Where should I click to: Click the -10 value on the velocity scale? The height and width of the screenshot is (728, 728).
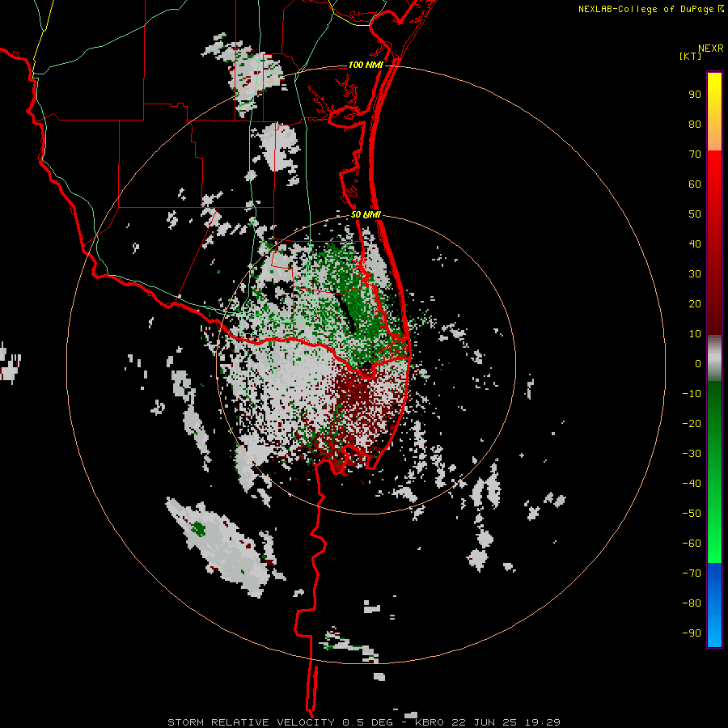coord(692,394)
